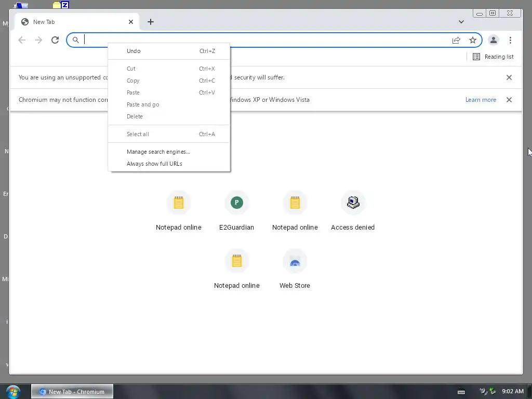Open the Windows Start button
This screenshot has width=532, height=399.
pyautogui.click(x=13, y=392)
